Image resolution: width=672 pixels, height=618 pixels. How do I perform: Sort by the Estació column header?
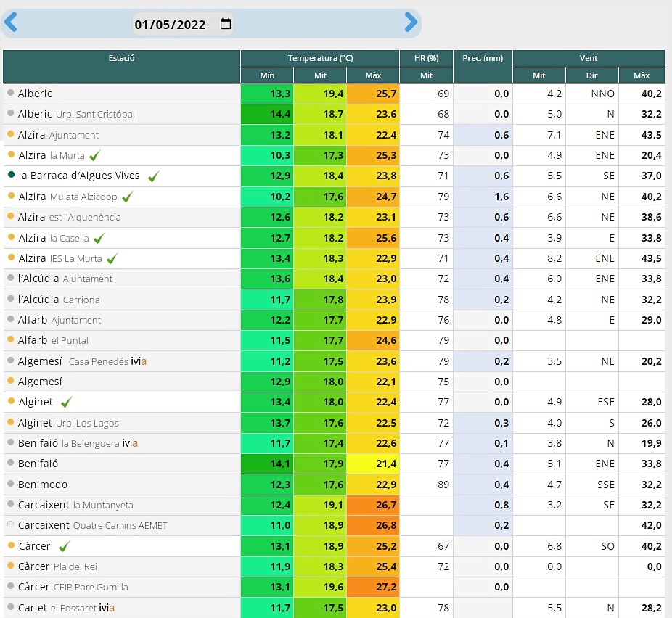tap(121, 67)
